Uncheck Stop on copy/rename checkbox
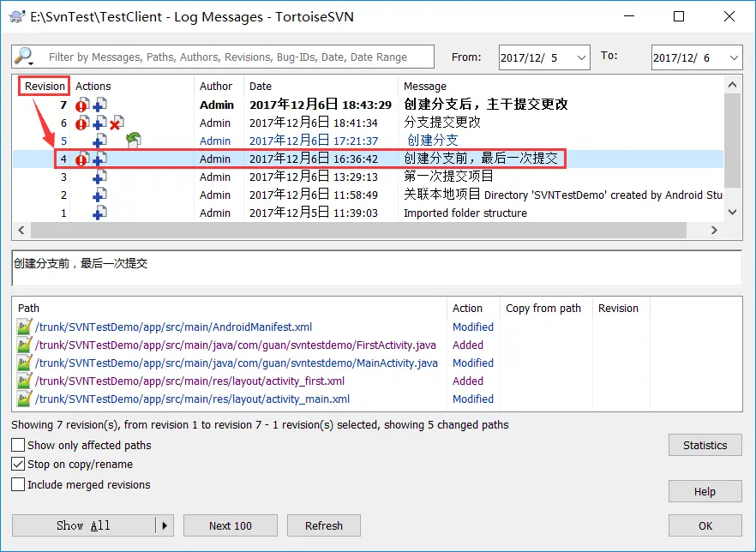The height and width of the screenshot is (552, 756). (18, 464)
